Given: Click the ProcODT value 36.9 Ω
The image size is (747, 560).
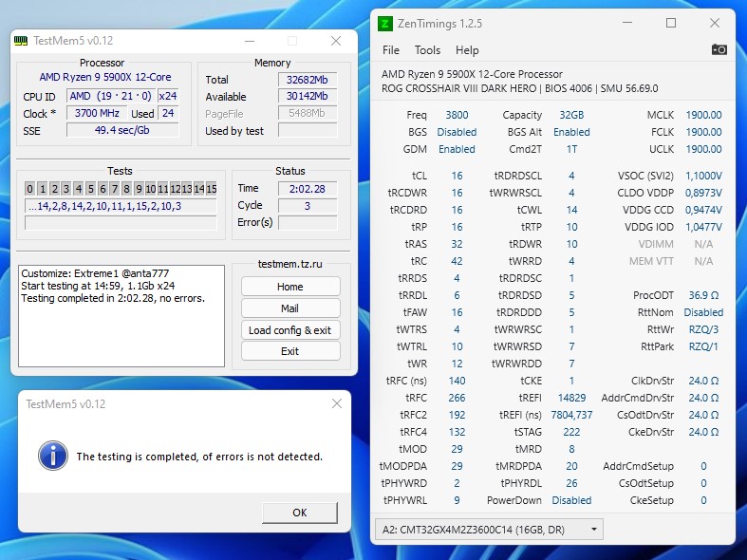Looking at the screenshot, I should [x=703, y=295].
